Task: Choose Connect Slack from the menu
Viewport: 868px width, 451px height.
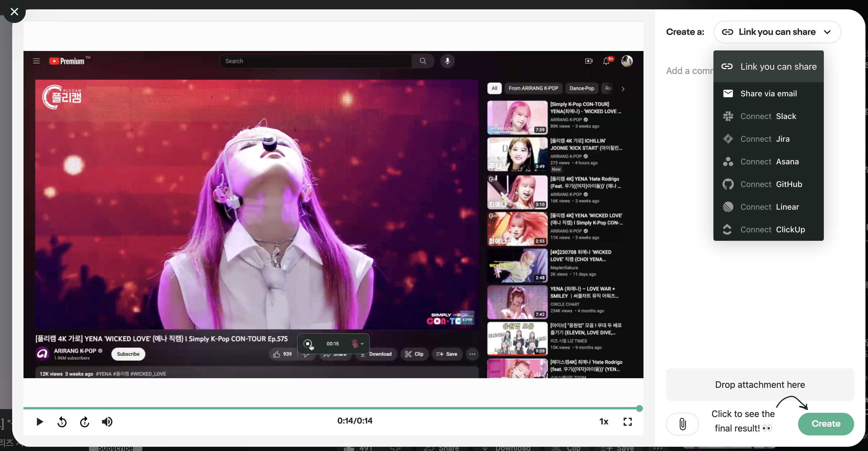Action: [x=768, y=116]
